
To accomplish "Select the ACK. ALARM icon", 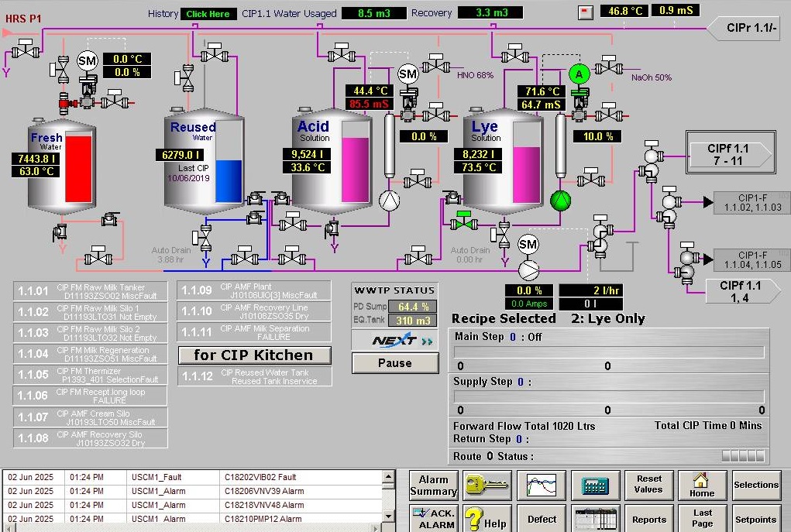I will (x=433, y=517).
